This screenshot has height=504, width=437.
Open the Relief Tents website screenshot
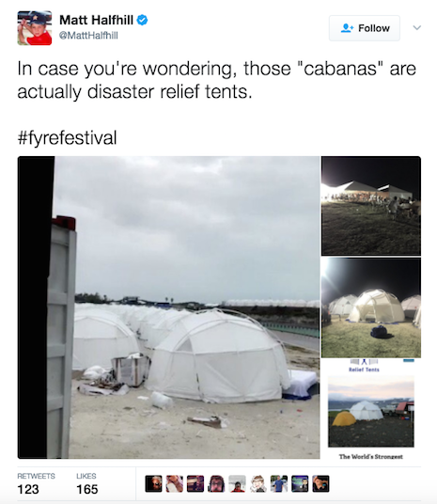(371, 409)
